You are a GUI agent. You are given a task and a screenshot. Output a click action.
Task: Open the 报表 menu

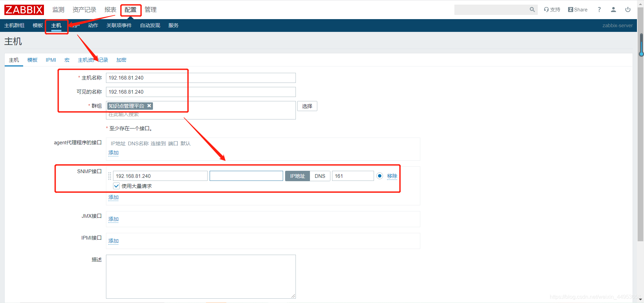110,10
